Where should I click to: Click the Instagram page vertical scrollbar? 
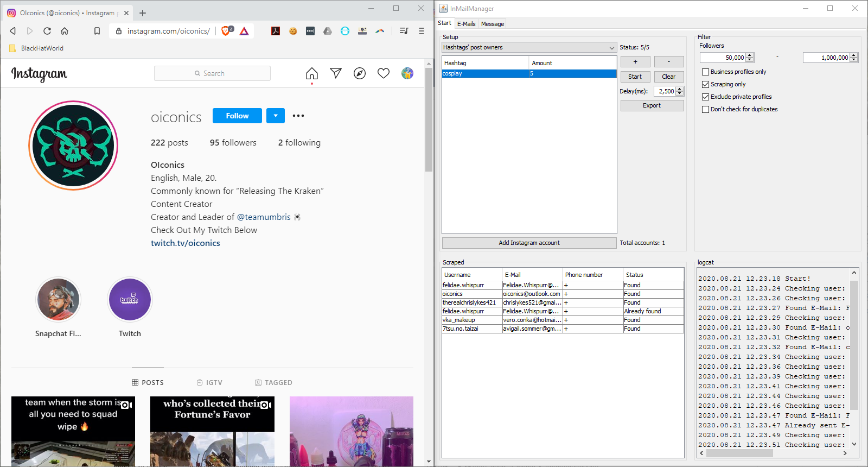click(429, 119)
